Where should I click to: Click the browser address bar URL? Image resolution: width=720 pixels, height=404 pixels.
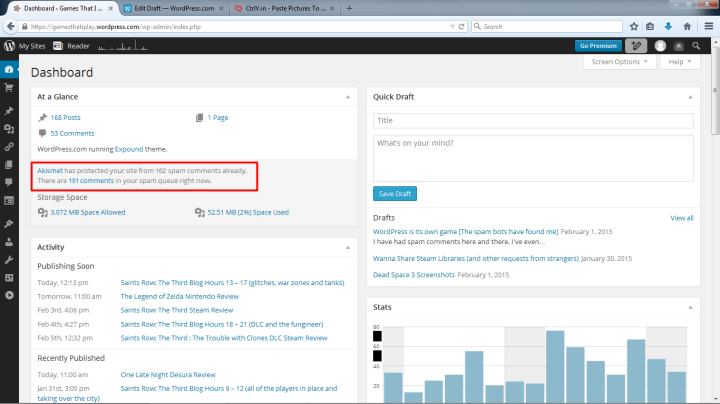(239, 27)
